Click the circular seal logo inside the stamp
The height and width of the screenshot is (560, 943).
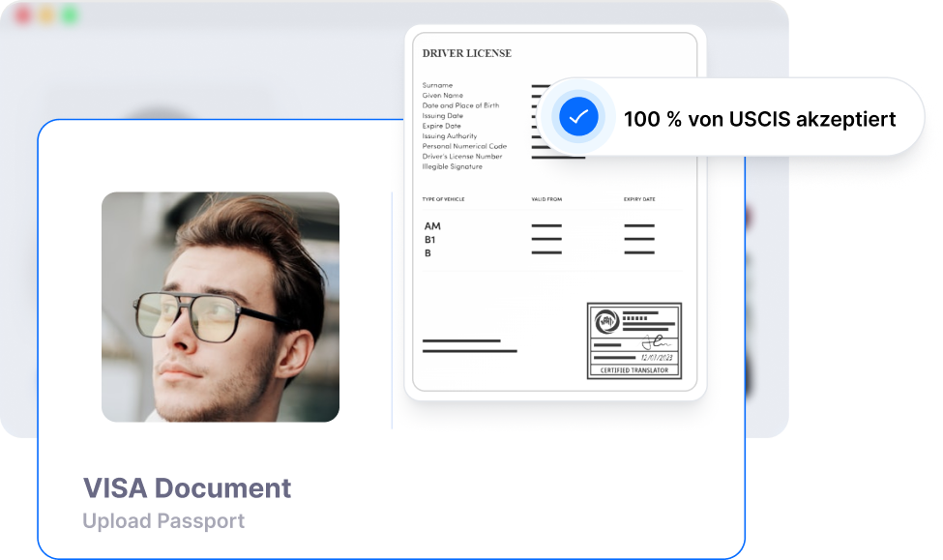click(x=606, y=320)
